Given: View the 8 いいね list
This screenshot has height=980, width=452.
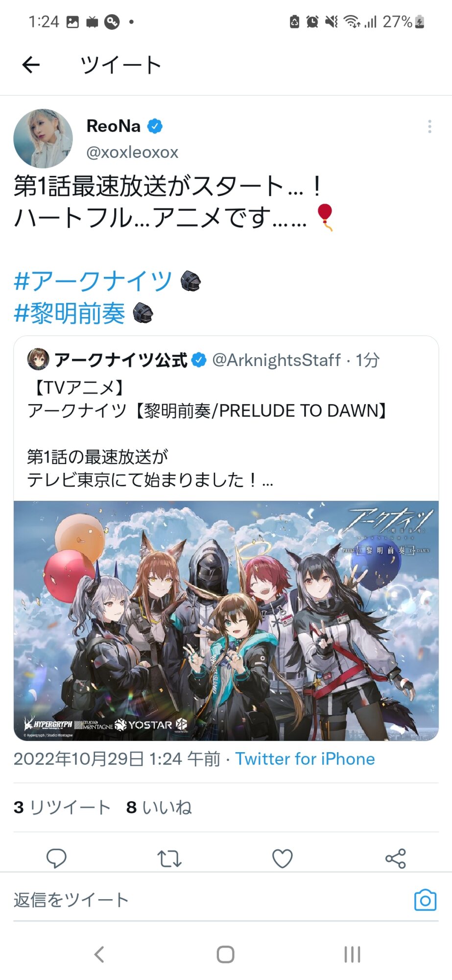Looking at the screenshot, I should (x=159, y=807).
